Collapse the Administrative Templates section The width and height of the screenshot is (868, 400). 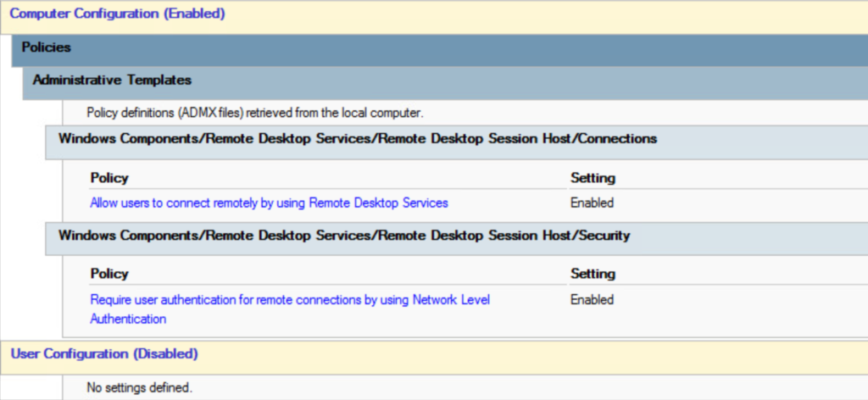pyautogui.click(x=112, y=81)
